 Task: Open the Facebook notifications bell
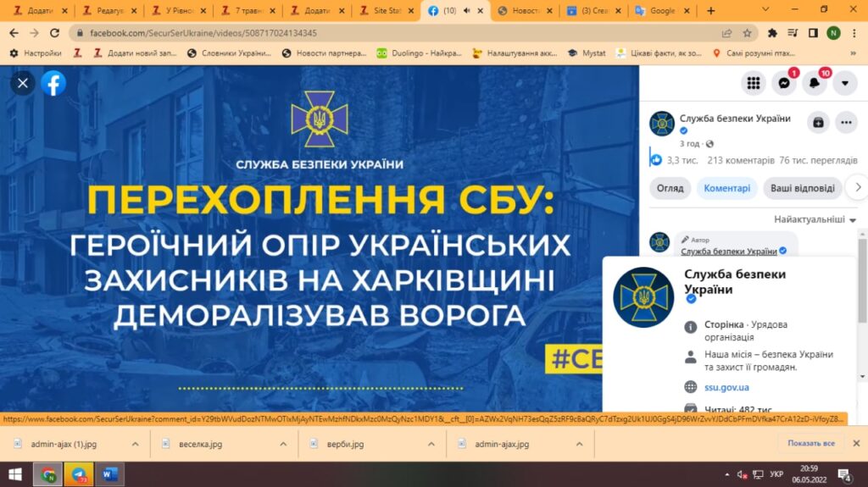[814, 83]
